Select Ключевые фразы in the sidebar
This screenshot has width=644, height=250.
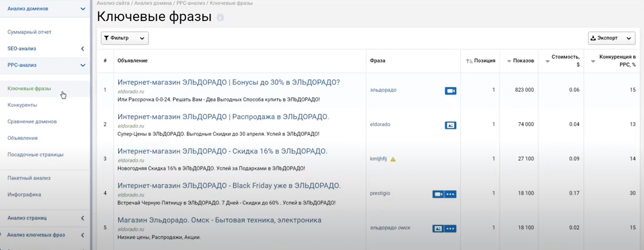pos(29,89)
